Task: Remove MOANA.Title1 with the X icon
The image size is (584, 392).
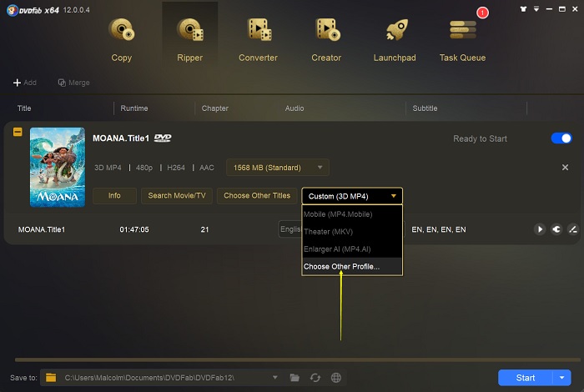Action: tap(565, 168)
